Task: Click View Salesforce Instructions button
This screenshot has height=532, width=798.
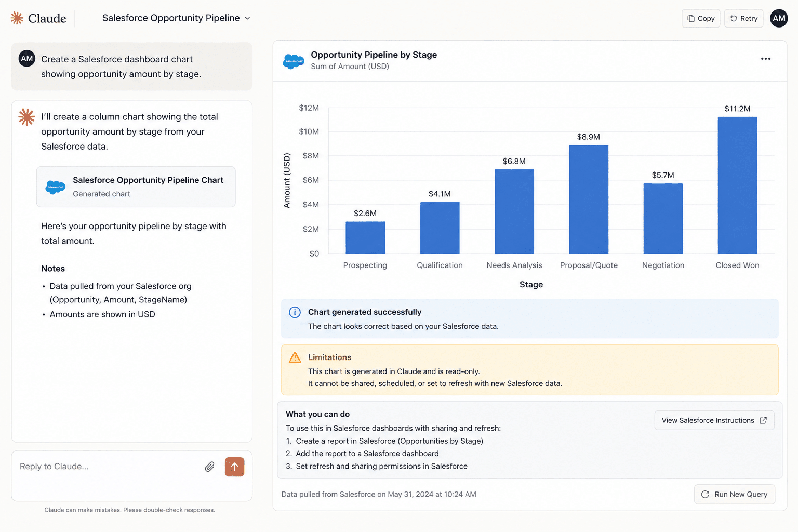Action: (x=714, y=420)
